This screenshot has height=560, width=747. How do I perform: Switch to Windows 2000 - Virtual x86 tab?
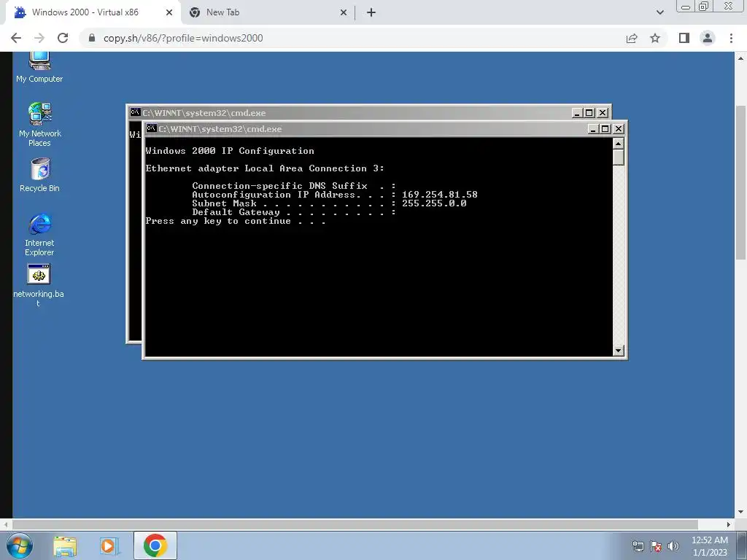[93, 13]
